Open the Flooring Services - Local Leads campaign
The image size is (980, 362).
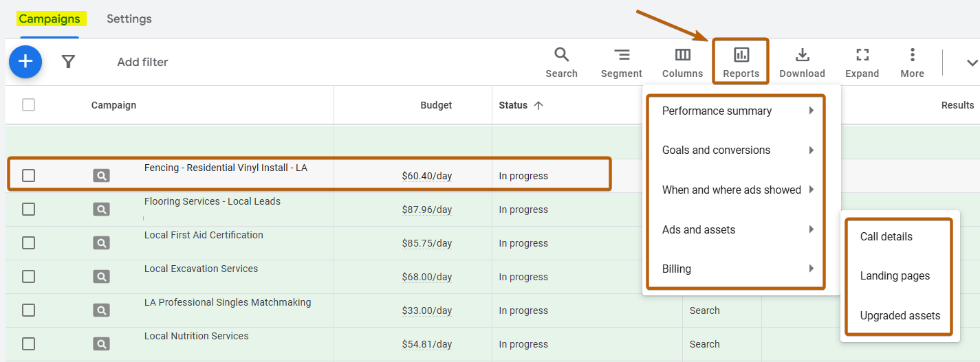tap(212, 202)
